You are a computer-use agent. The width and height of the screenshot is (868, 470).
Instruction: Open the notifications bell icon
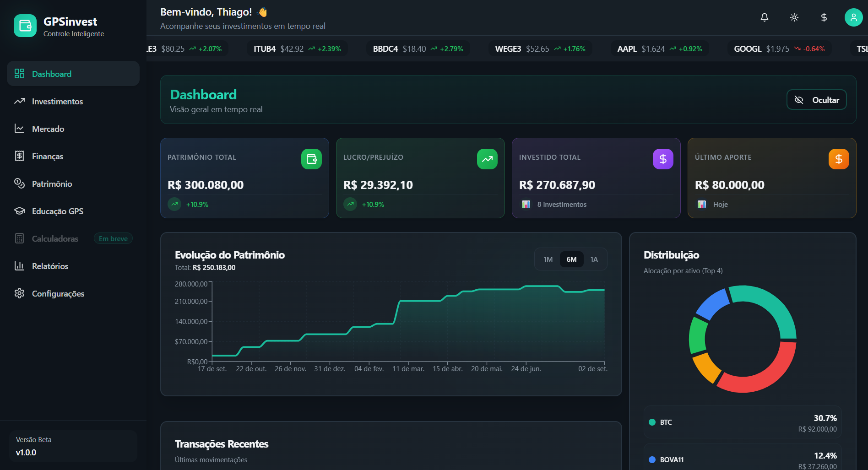pyautogui.click(x=764, y=17)
